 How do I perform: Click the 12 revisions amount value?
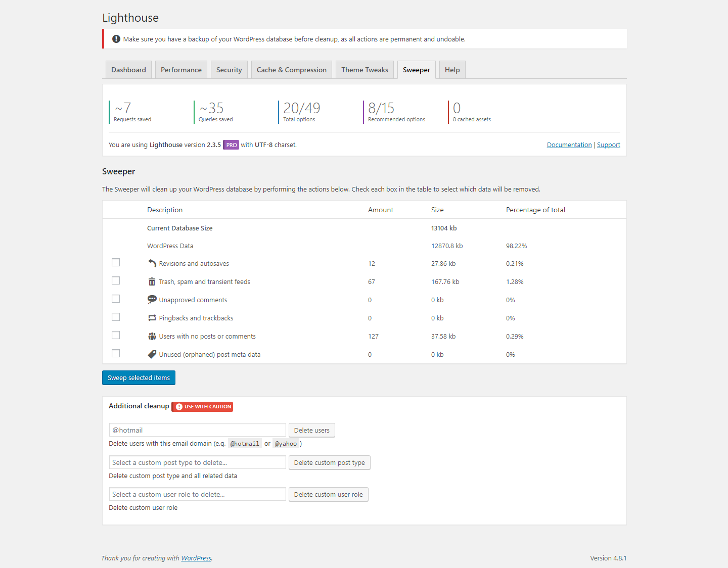click(x=372, y=264)
